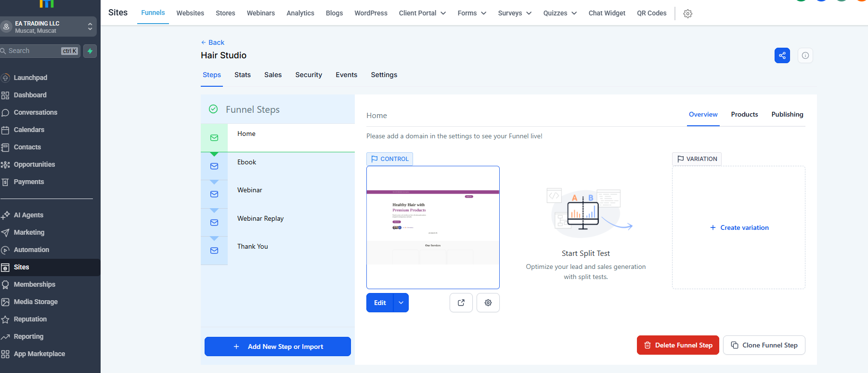Open the Products tab
The width and height of the screenshot is (868, 373).
point(745,115)
